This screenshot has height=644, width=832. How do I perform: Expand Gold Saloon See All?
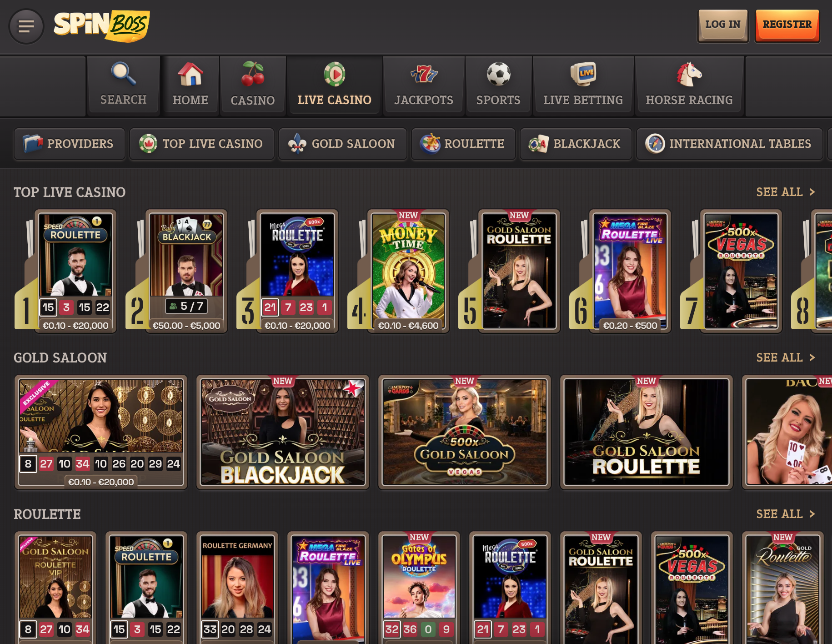(x=786, y=357)
